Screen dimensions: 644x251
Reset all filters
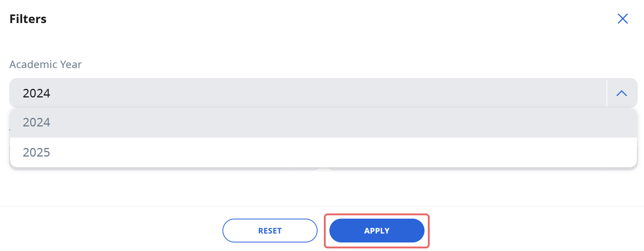(270, 231)
